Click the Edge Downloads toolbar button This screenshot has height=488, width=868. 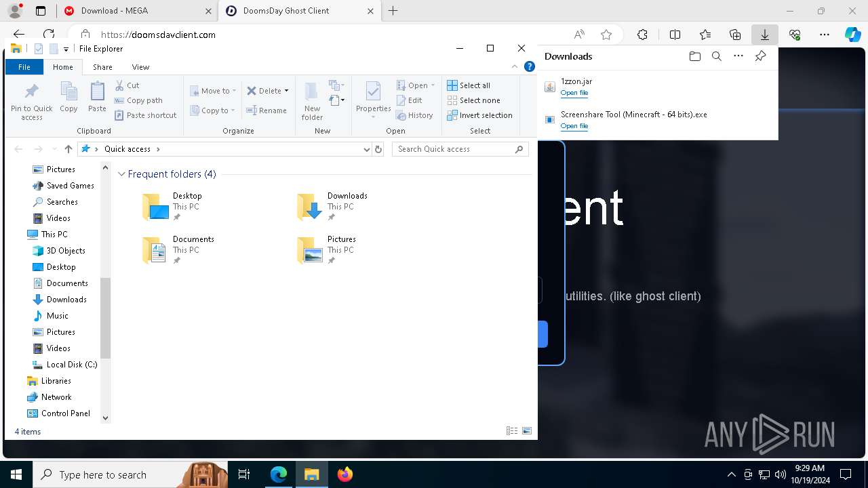pyautogui.click(x=764, y=35)
